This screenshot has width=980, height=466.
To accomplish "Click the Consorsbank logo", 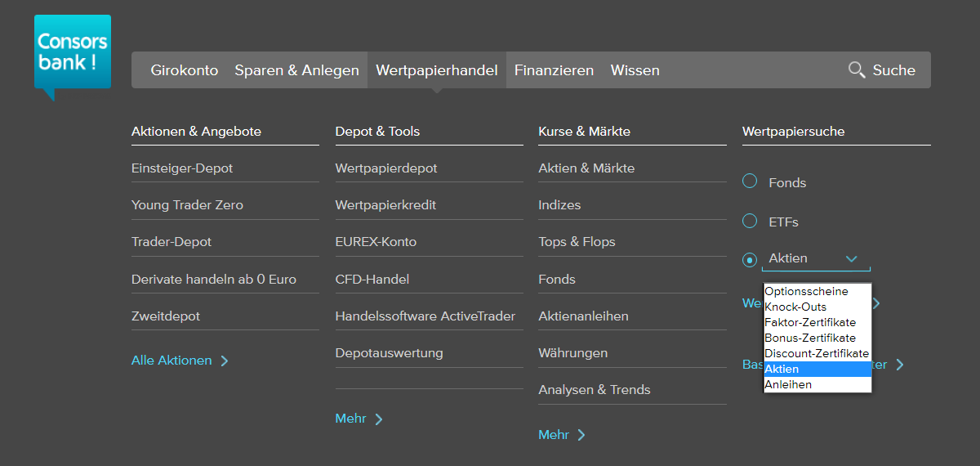I will pos(73,56).
